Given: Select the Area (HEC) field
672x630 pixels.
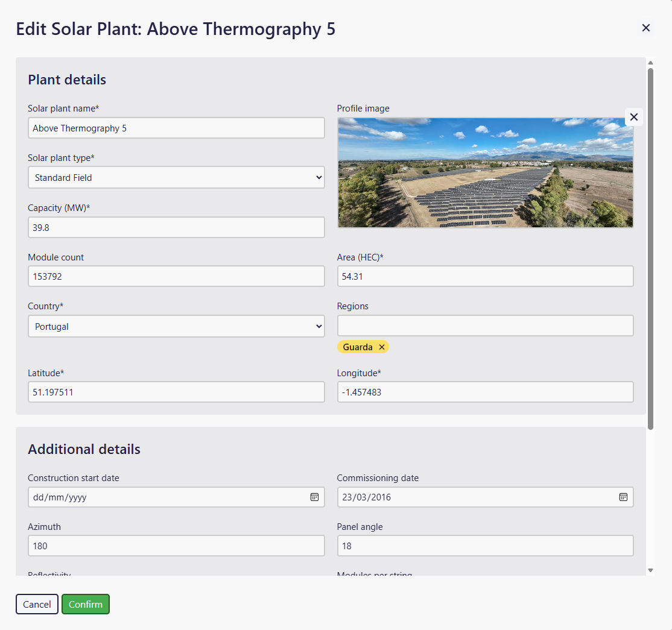Looking at the screenshot, I should click(485, 277).
